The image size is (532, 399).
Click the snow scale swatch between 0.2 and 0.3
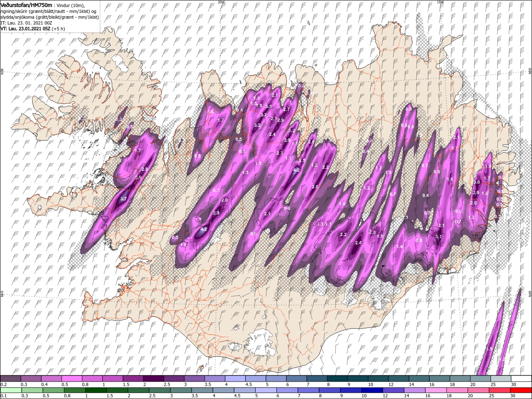pos(10,379)
